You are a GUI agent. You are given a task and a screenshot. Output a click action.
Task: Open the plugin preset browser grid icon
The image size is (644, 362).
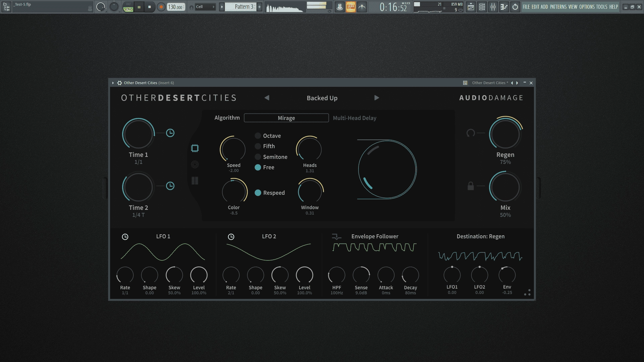click(x=465, y=83)
